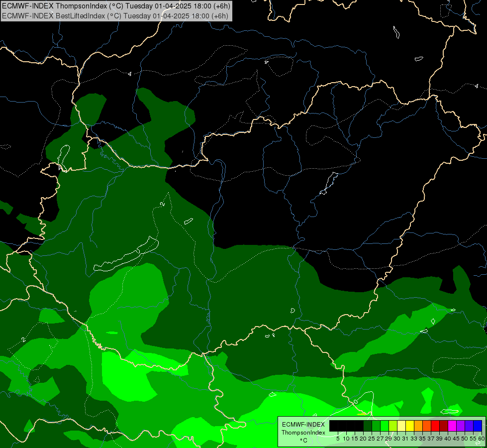Click the ThompsonIndex label inside the legend
Viewport: 487px width, 448px height.
(303, 433)
